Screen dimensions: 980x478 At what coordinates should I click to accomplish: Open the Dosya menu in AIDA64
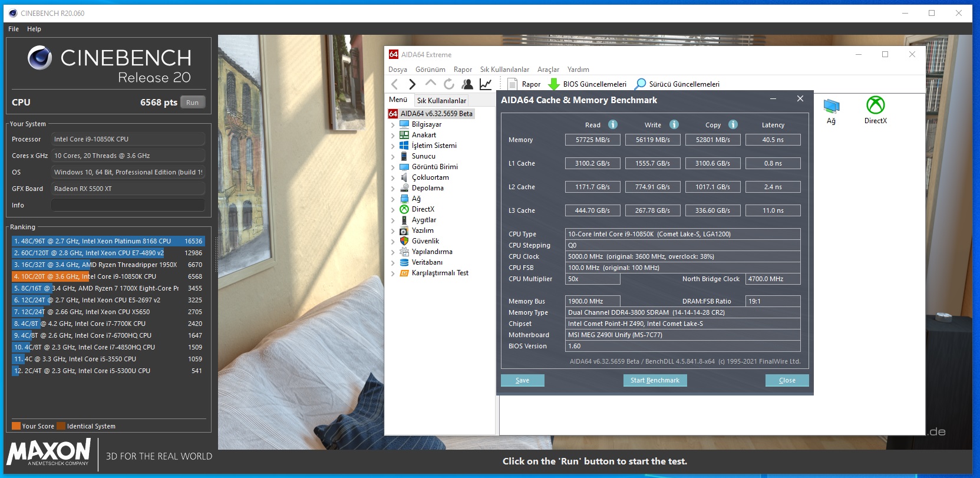click(398, 70)
